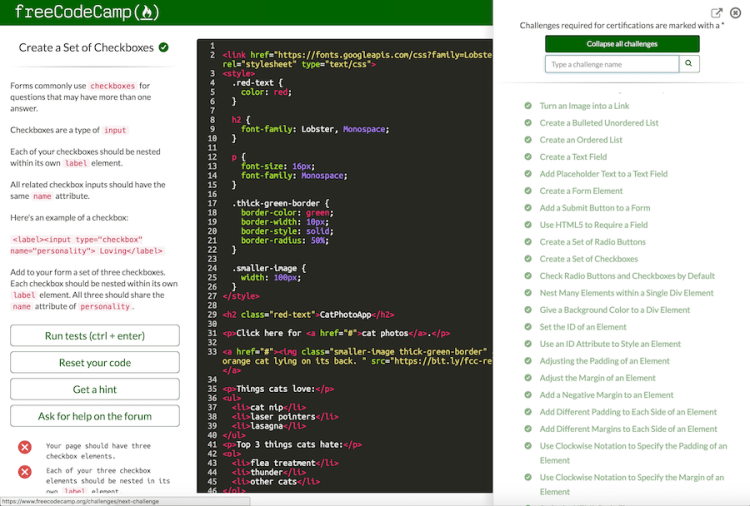Viewport: 750px width, 506px height.
Task: Click the freeCodeCamp flame logo
Action: pyautogui.click(x=148, y=13)
